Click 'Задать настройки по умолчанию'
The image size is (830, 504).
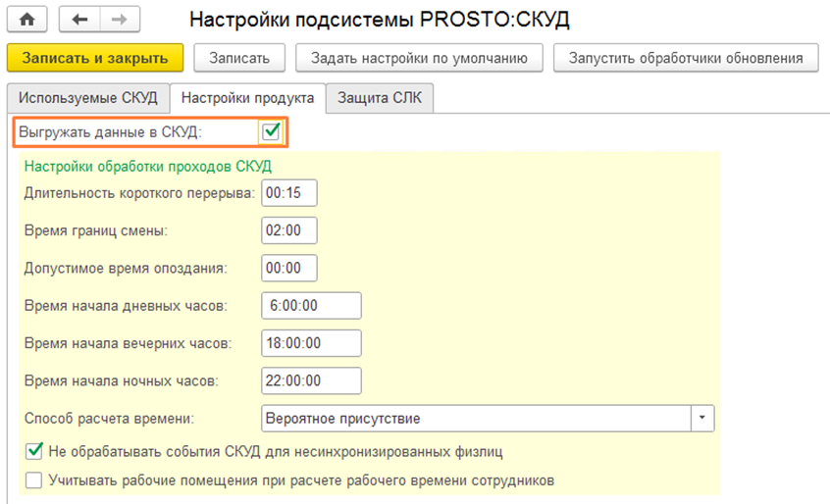click(419, 58)
